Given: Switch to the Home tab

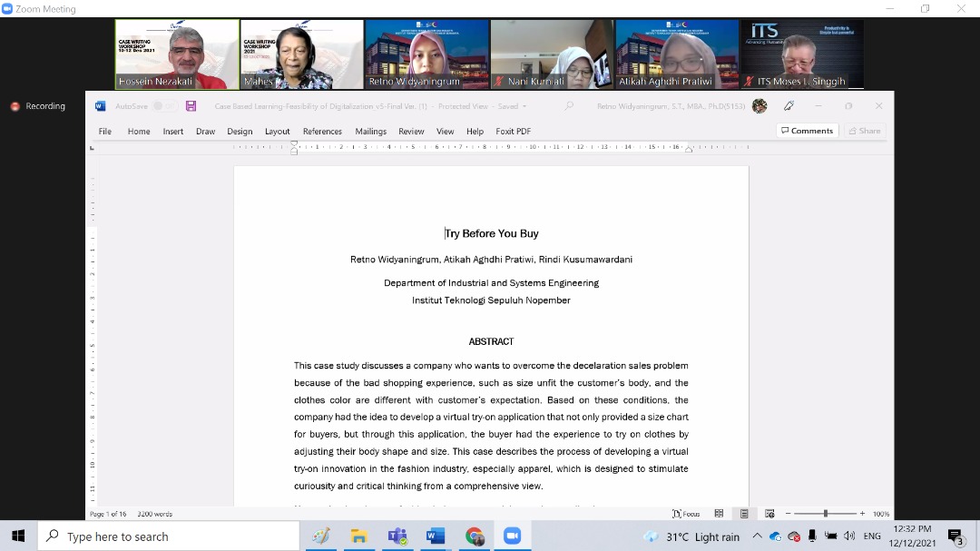Looking at the screenshot, I should 139,132.
